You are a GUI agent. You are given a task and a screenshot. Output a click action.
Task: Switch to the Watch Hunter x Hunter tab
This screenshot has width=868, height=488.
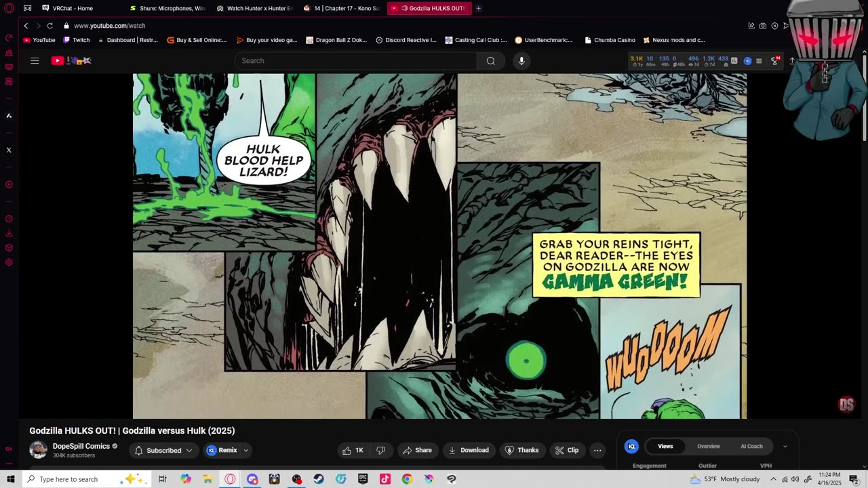coord(254,8)
